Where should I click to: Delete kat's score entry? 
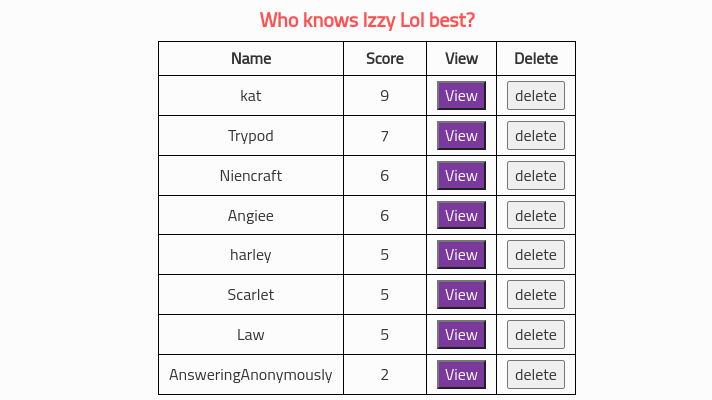(535, 96)
